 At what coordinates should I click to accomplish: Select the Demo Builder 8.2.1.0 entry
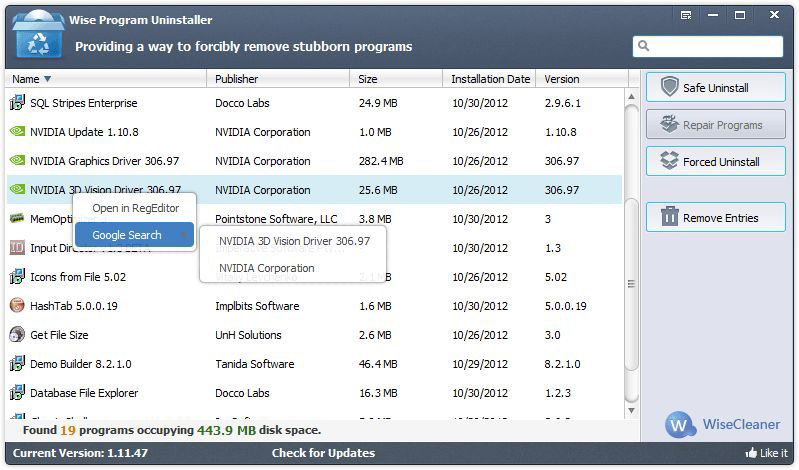81,364
